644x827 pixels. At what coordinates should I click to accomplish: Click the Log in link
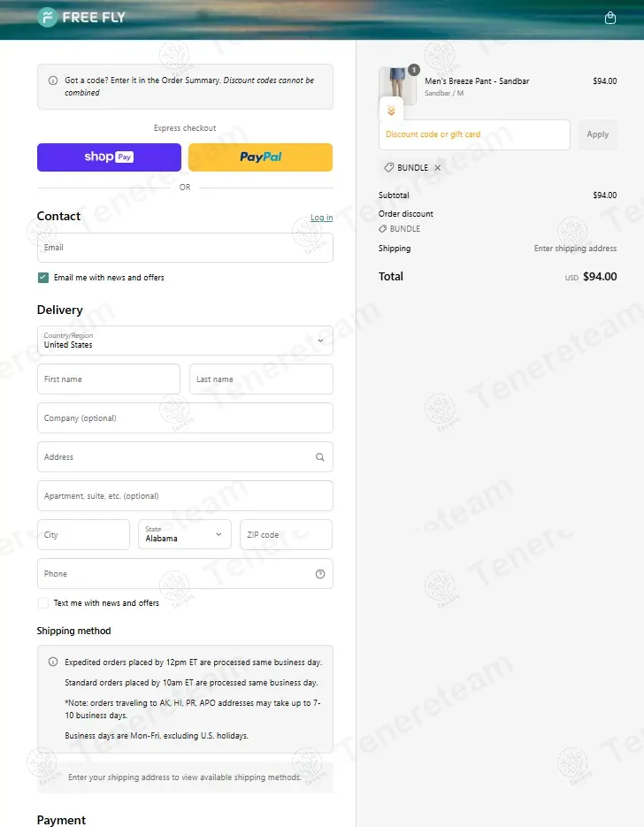pos(321,218)
